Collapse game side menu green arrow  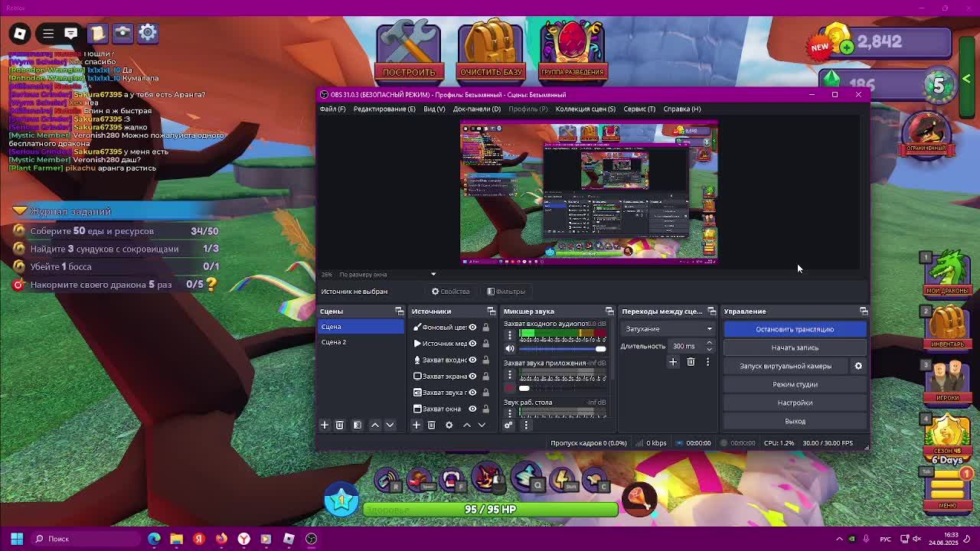pos(967,79)
